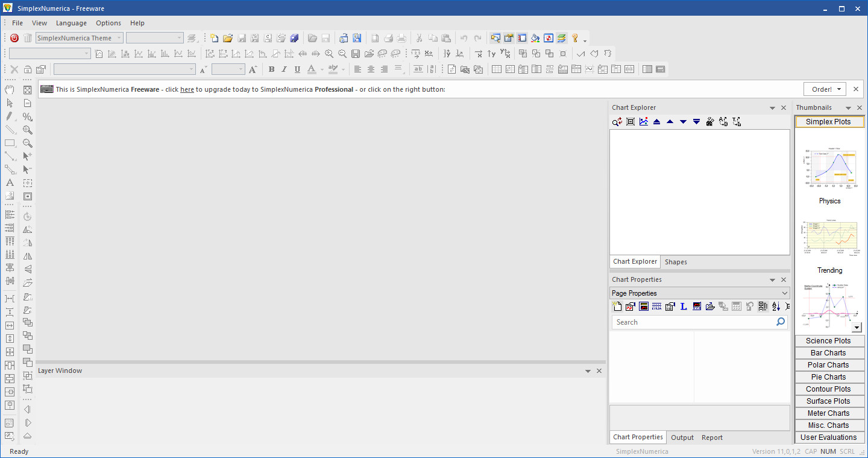This screenshot has height=458, width=868.
Task: Move item to top in Chart Explorer
Action: pyautogui.click(x=656, y=122)
